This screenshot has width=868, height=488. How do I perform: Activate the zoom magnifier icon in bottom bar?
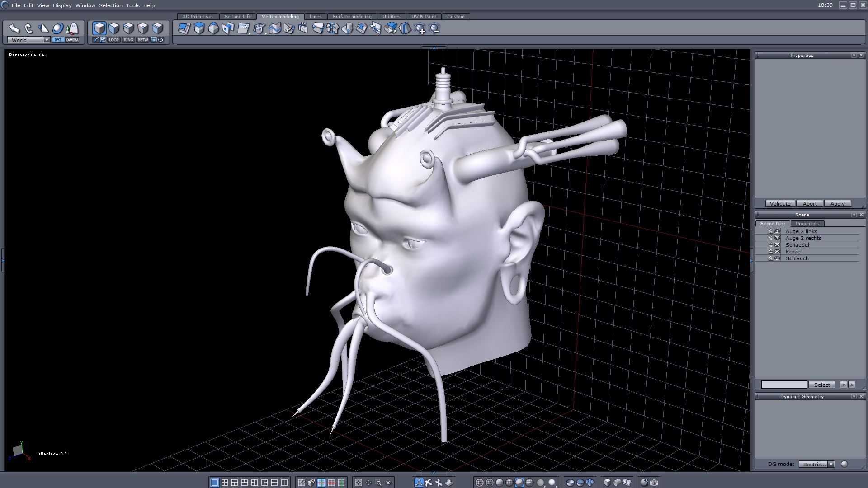(378, 483)
